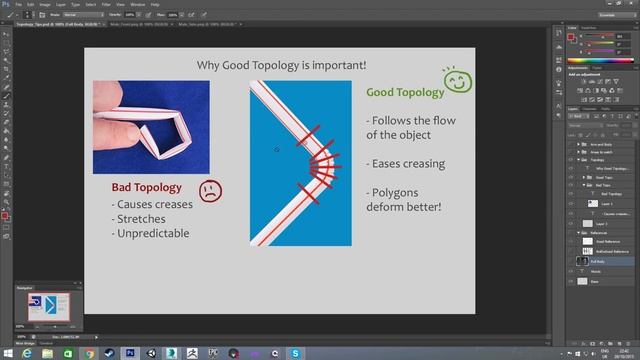Select the Eraser tool

[x=6, y=122]
